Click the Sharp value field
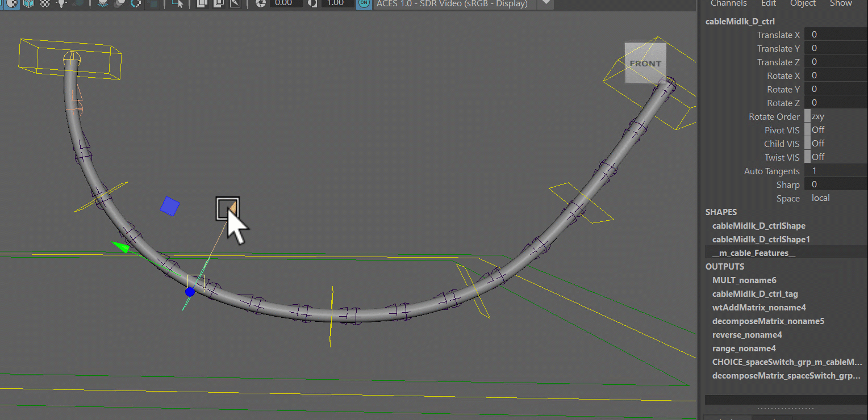 (x=836, y=184)
